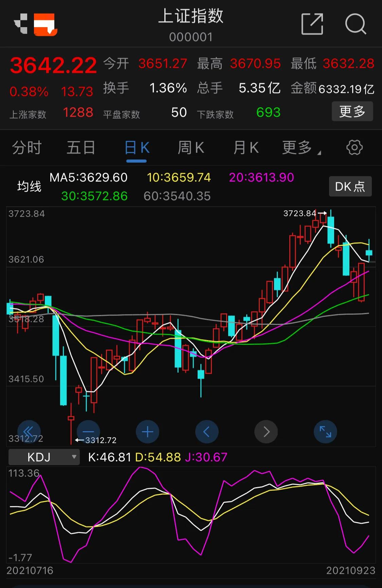Image resolution: width=382 pixels, height=588 pixels.
Task: Tap the 换手 rate 1.36%
Action: tap(168, 88)
